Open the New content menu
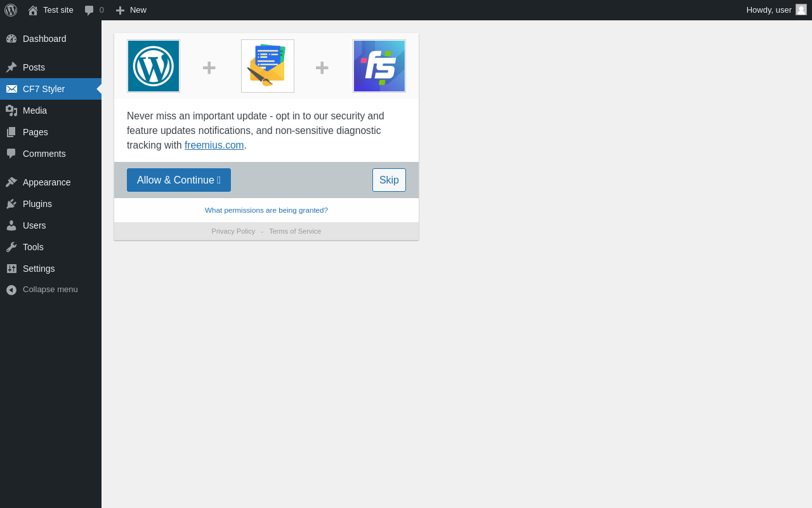Image resolution: width=812 pixels, height=508 pixels. pyautogui.click(x=131, y=10)
